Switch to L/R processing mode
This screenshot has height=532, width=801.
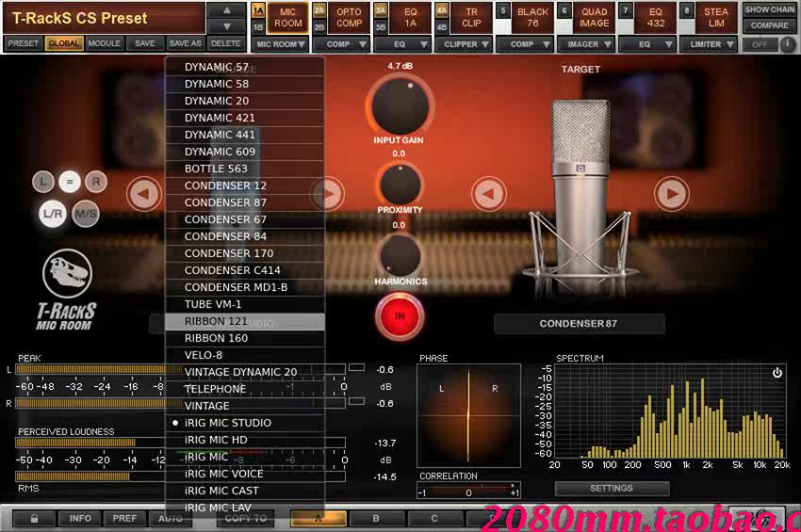click(53, 214)
